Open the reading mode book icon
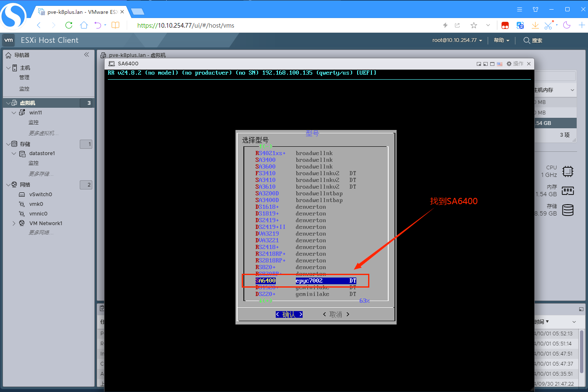The height and width of the screenshot is (392, 588). point(115,25)
